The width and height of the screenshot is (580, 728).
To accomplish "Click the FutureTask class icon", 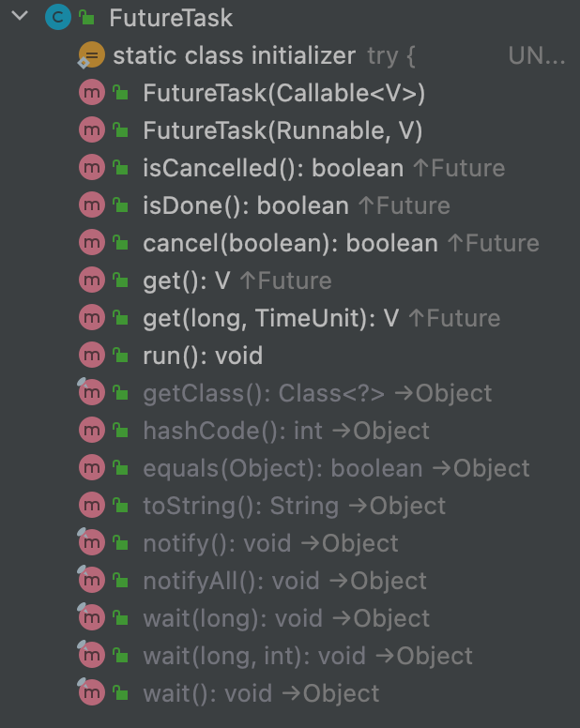I will (57, 18).
